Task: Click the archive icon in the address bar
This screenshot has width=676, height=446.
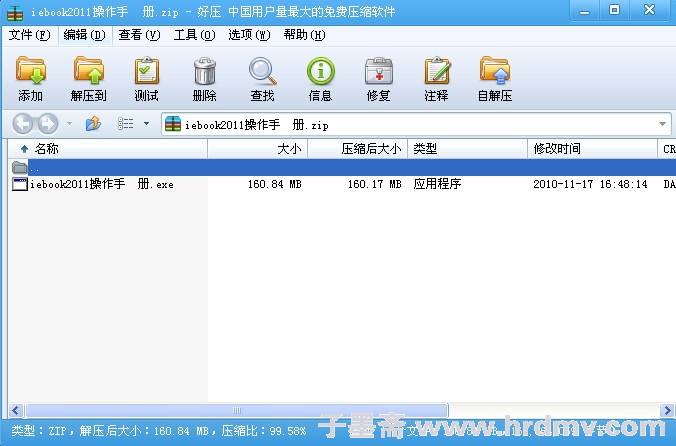Action: pyautogui.click(x=173, y=124)
